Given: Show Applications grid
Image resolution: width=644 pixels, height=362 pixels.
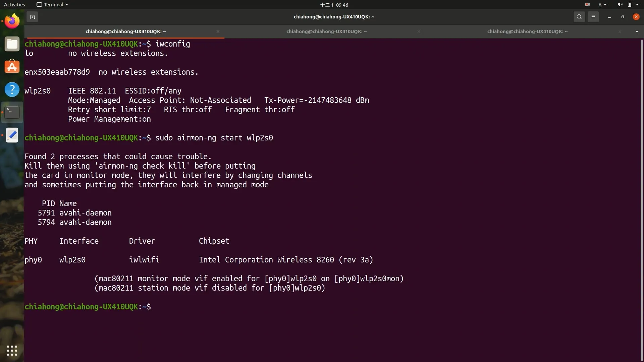Looking at the screenshot, I should point(12,351).
